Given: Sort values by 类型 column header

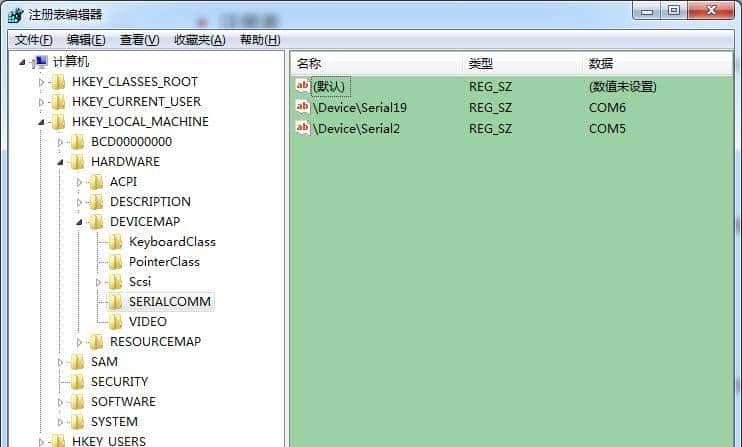Looking at the screenshot, I should [x=523, y=63].
